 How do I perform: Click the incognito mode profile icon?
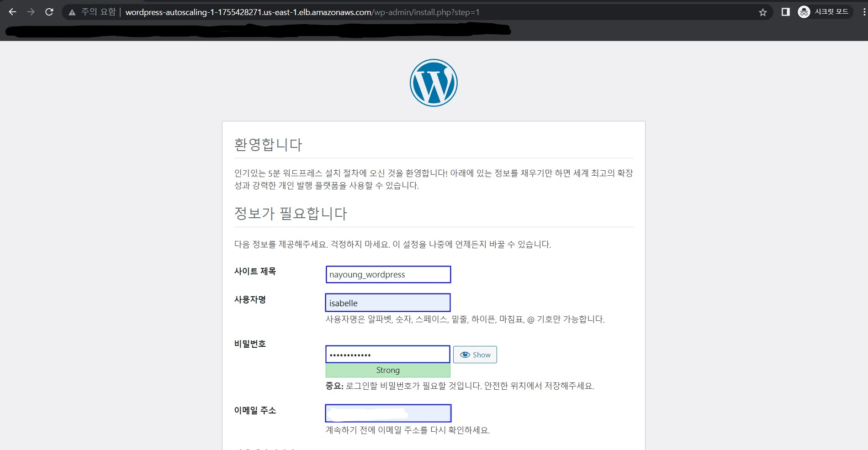coord(804,12)
